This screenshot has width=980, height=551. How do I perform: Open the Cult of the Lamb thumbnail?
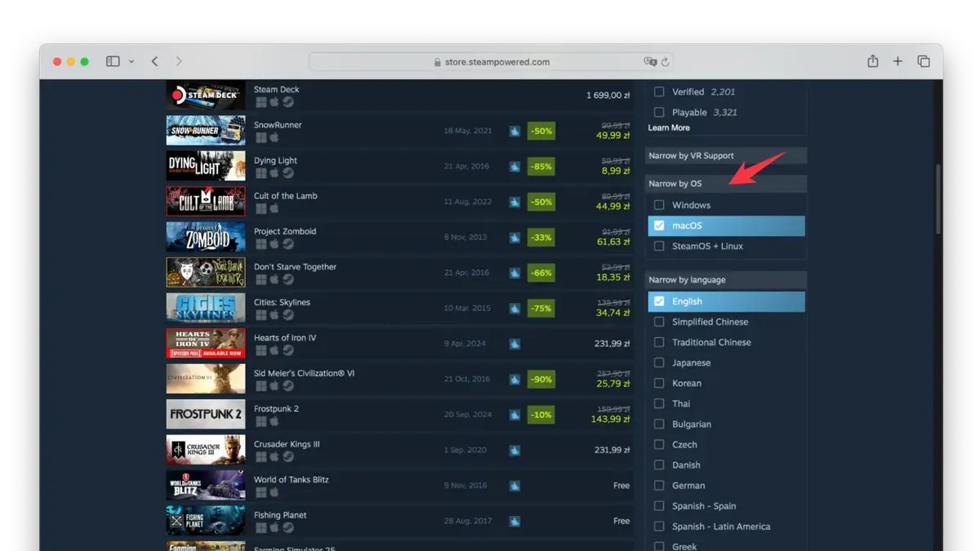click(x=206, y=202)
